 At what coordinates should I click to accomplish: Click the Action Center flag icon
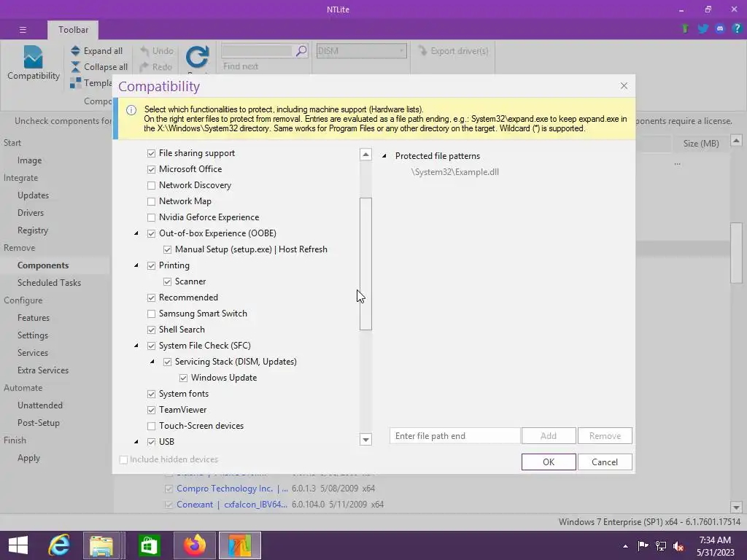click(643, 545)
